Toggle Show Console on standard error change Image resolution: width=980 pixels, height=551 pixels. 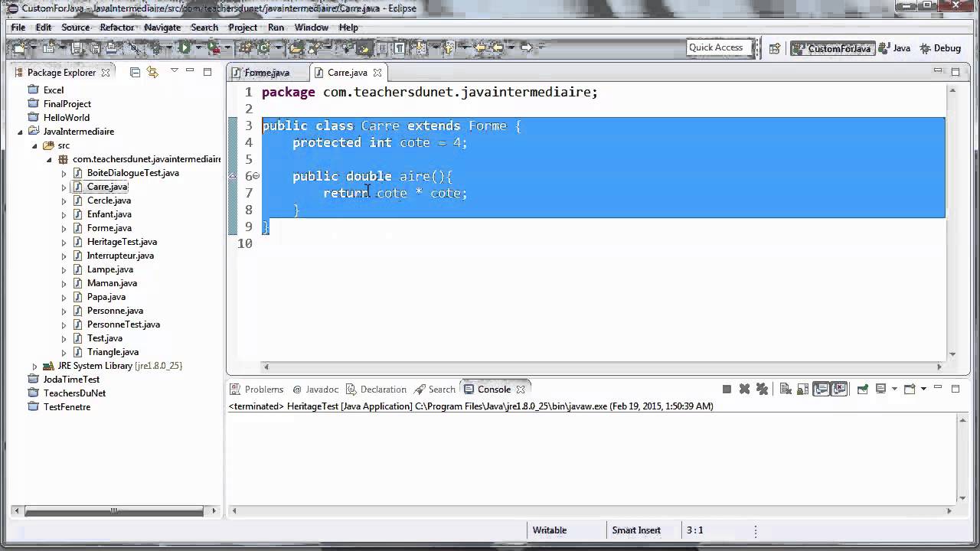pos(839,389)
